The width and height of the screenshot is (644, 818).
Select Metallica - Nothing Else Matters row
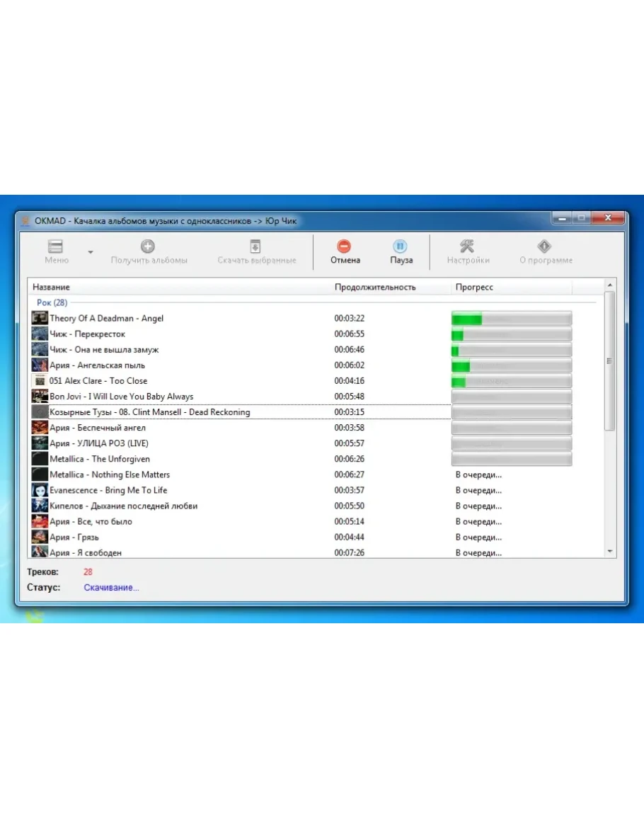(x=110, y=475)
